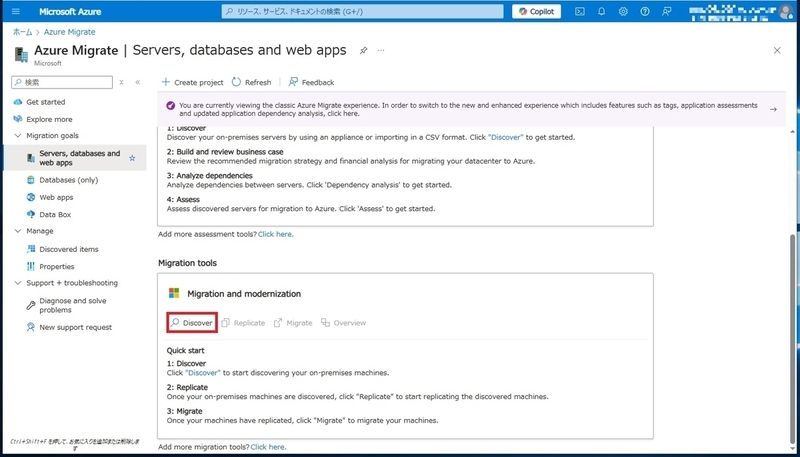
Task: Click Overview under Migration and modernization
Action: click(343, 323)
